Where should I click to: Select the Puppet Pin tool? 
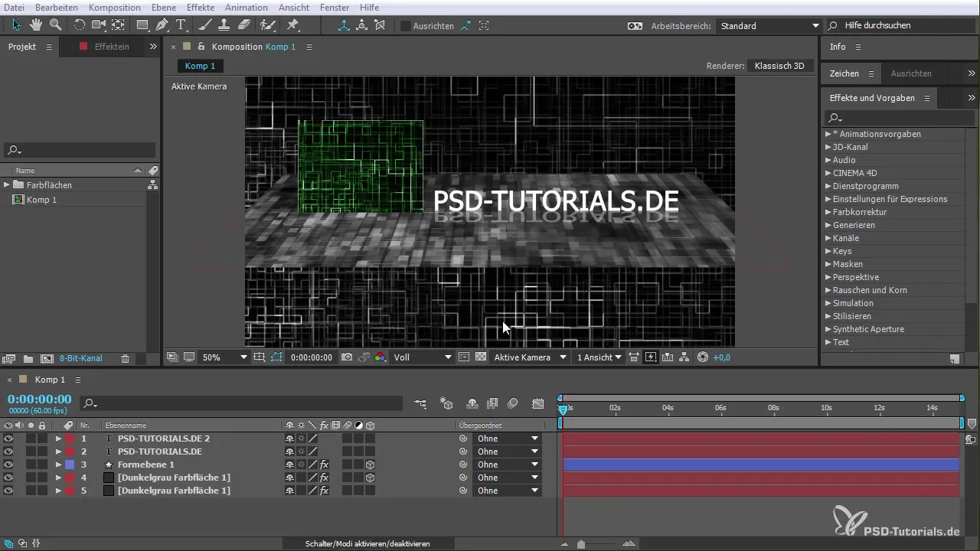(293, 25)
